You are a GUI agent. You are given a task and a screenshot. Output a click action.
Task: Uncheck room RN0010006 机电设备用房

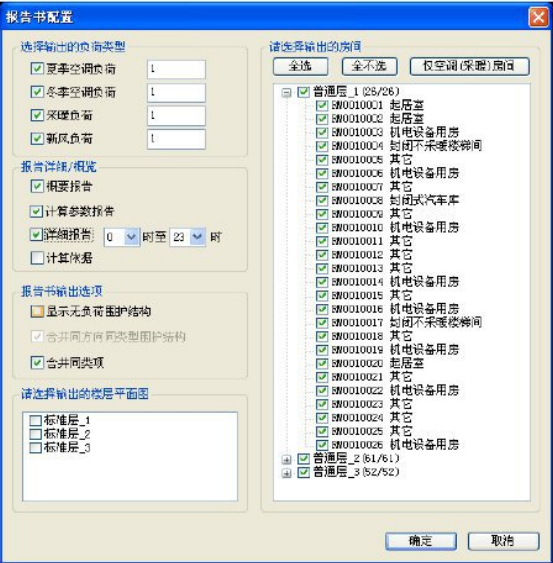322,173
